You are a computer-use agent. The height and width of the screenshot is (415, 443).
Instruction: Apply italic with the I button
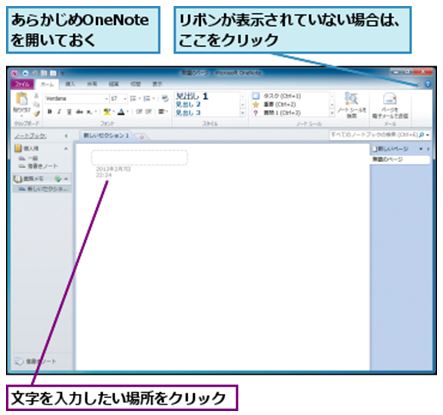coord(59,112)
